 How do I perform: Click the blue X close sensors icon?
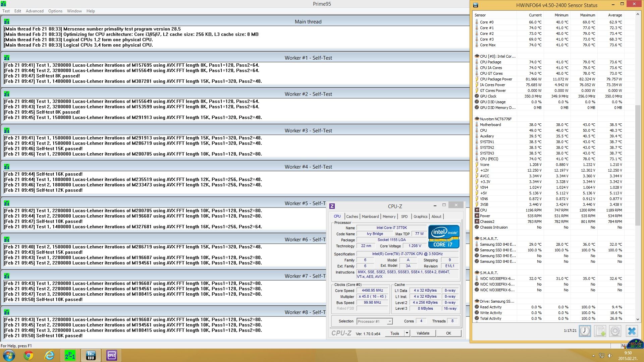[x=632, y=331]
